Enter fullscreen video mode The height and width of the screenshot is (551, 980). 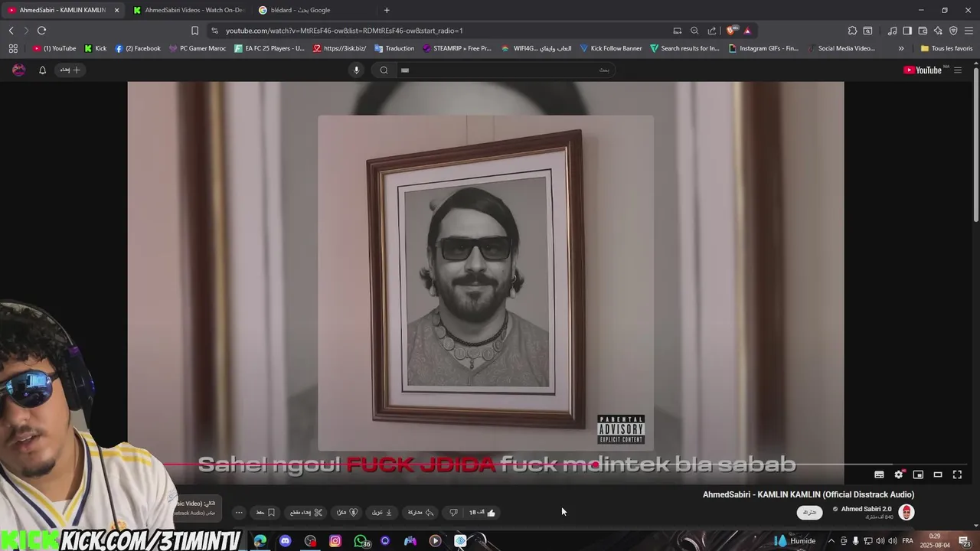957,474
